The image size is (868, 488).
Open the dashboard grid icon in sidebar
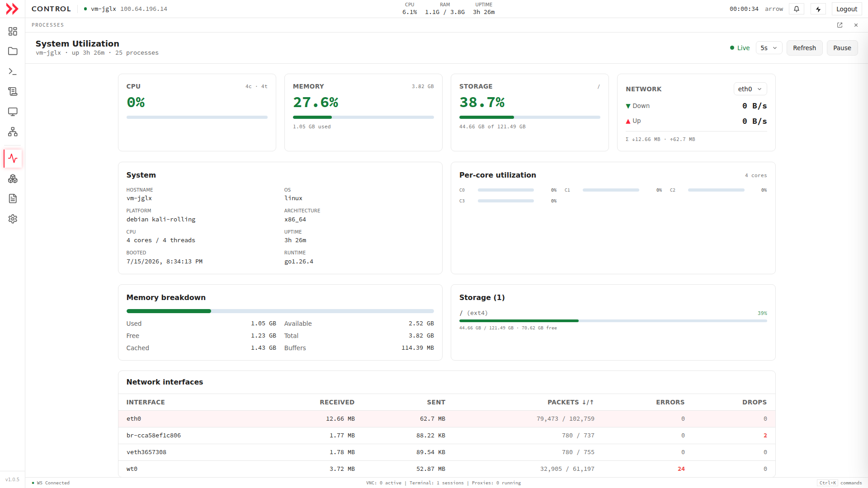13,31
